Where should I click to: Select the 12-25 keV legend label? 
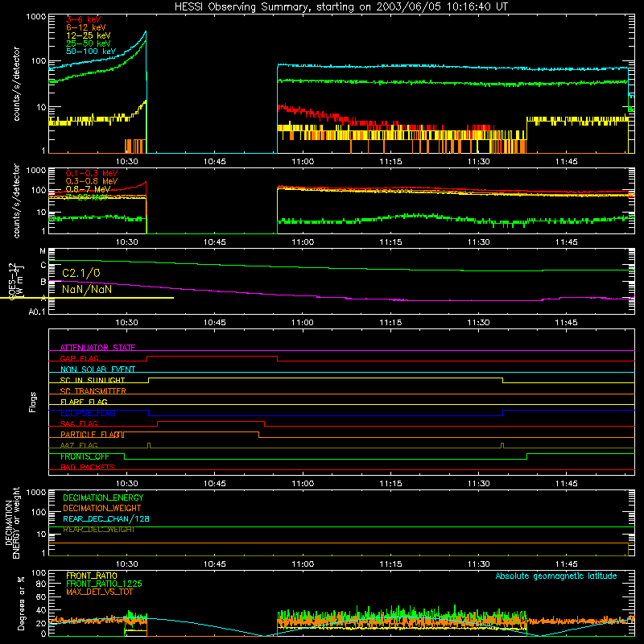click(x=89, y=35)
